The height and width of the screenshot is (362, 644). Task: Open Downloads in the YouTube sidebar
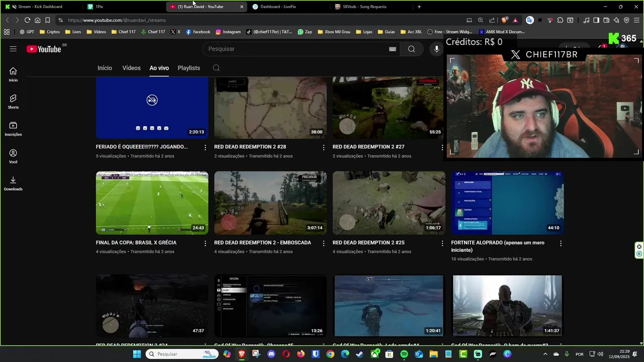(x=13, y=184)
